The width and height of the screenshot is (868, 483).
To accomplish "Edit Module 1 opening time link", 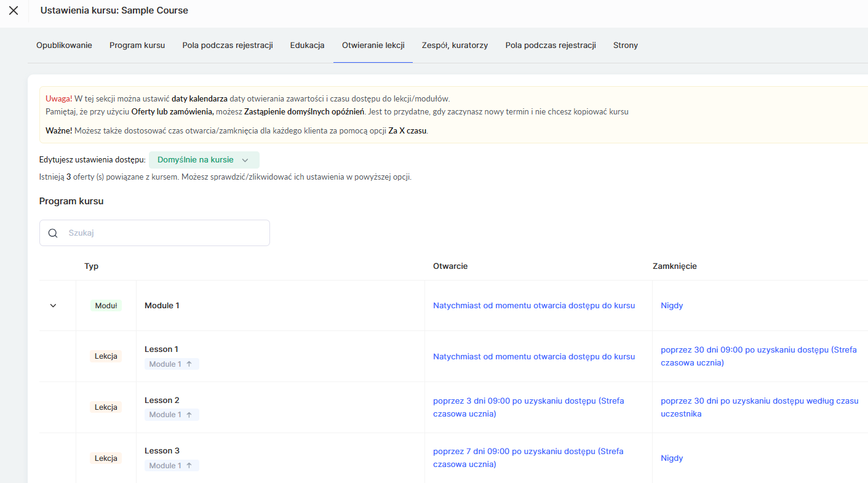I will pyautogui.click(x=534, y=306).
